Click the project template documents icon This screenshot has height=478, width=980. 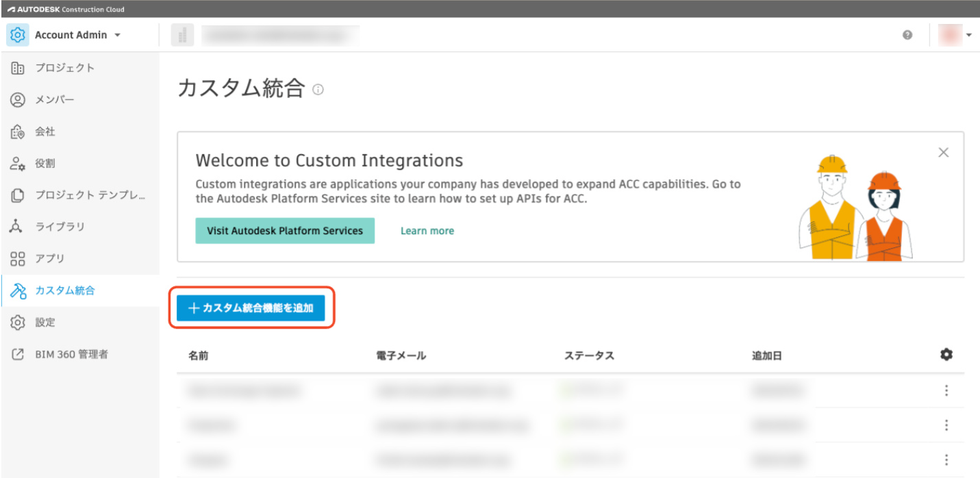pos(18,195)
